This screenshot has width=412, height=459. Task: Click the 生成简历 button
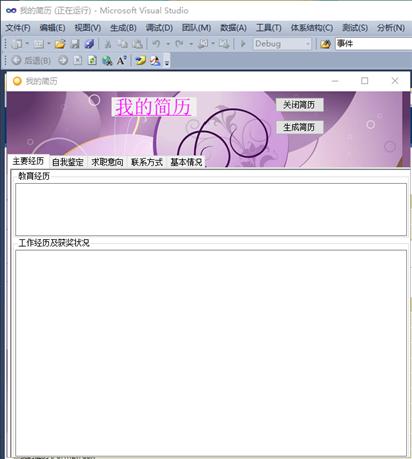coord(299,127)
